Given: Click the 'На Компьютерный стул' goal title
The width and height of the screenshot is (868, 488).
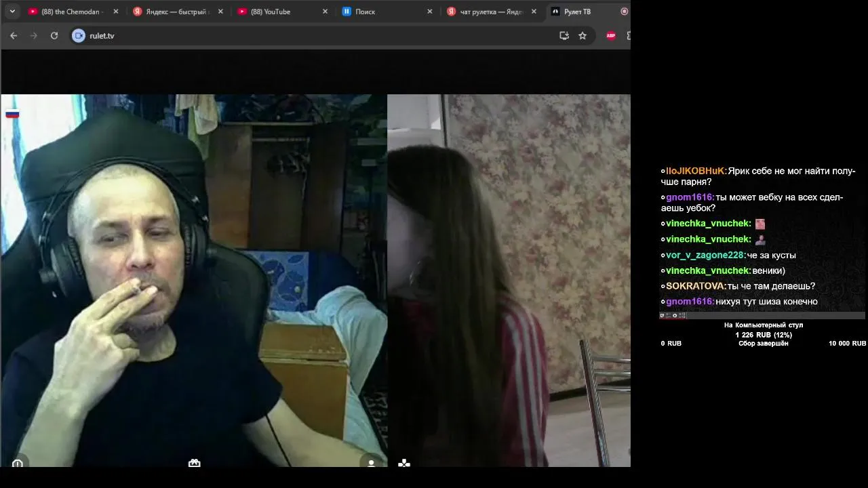Looking at the screenshot, I should pyautogui.click(x=764, y=325).
